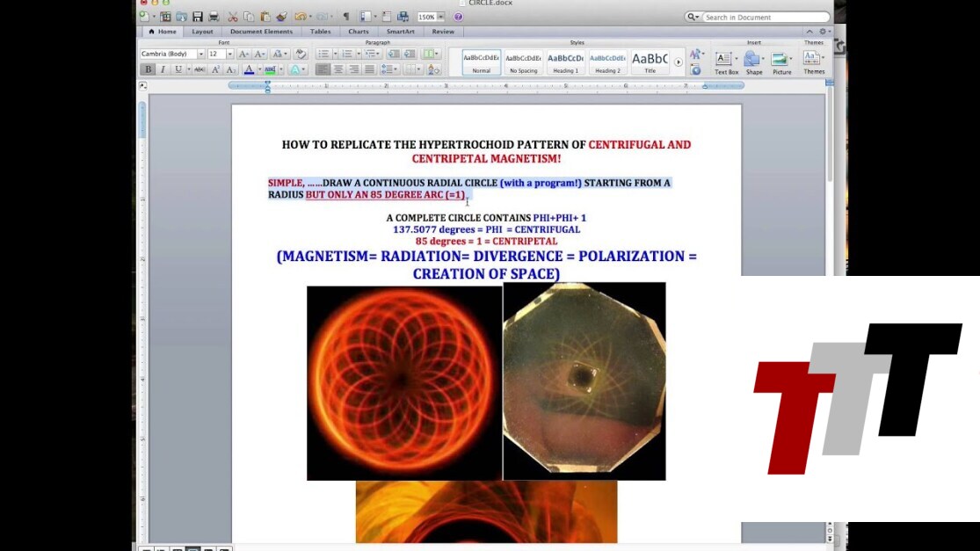Click the Clear Formatting icon
980x551 pixels.
point(300,54)
